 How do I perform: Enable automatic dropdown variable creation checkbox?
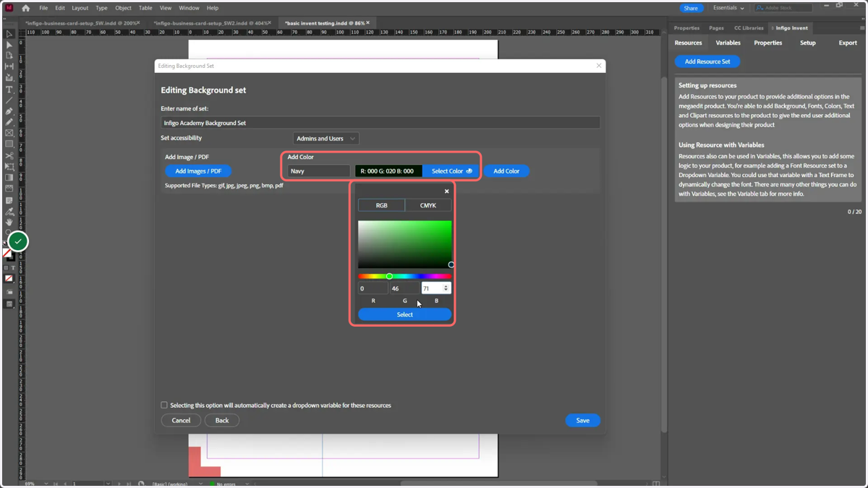click(x=164, y=406)
